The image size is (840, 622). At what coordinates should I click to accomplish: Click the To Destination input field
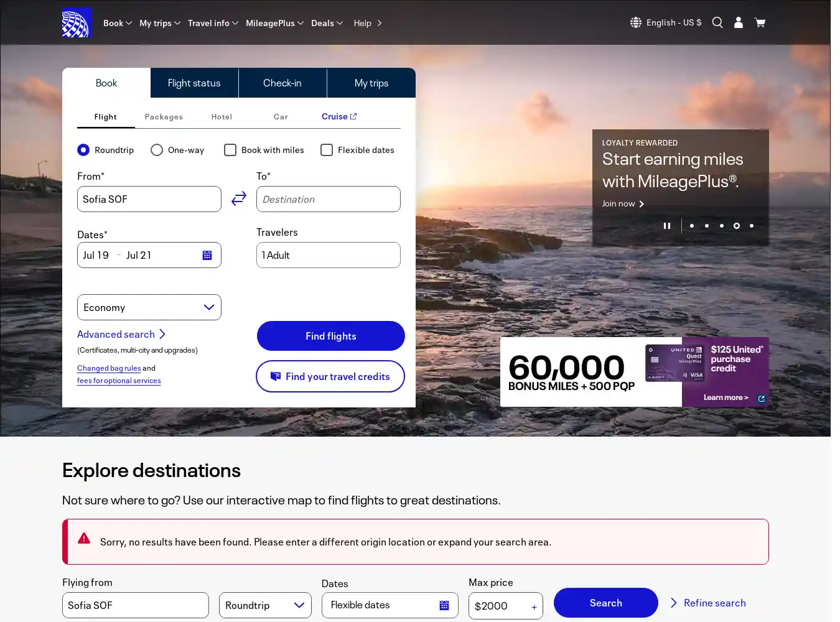(329, 199)
